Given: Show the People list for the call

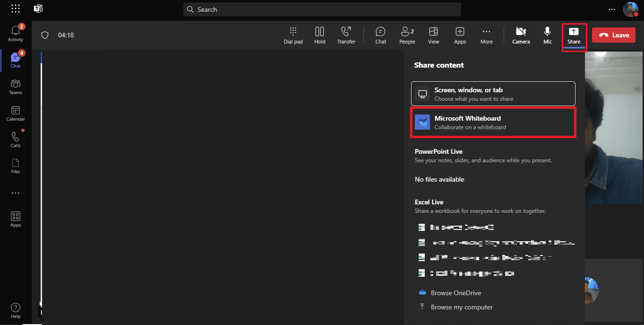Looking at the screenshot, I should (x=407, y=35).
